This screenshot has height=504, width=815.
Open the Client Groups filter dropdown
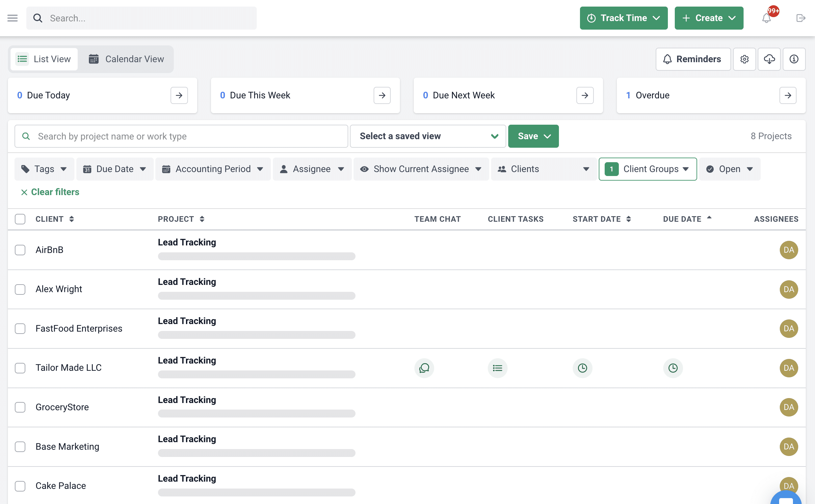(647, 169)
